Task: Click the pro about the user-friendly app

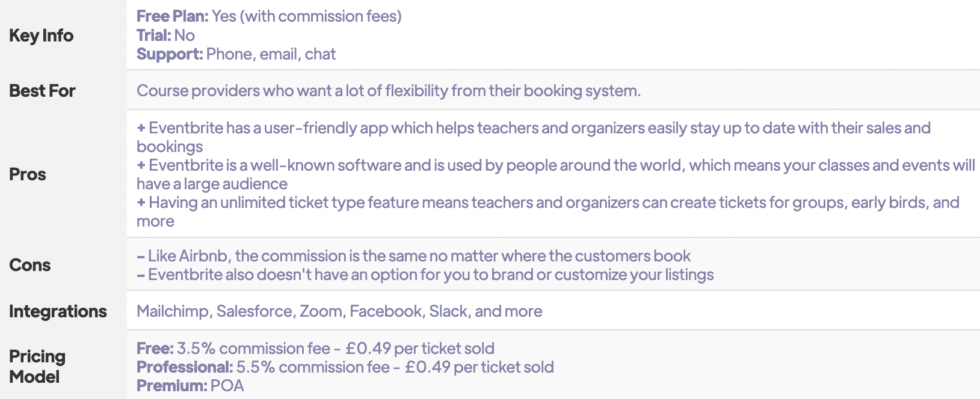Action: pyautogui.click(x=533, y=129)
